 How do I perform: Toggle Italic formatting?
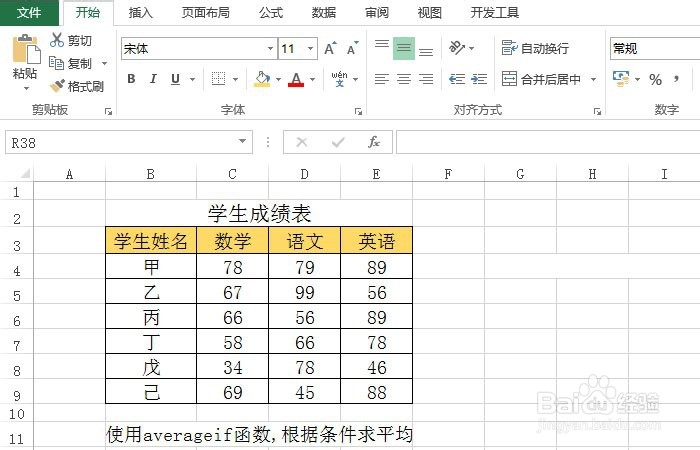click(153, 79)
